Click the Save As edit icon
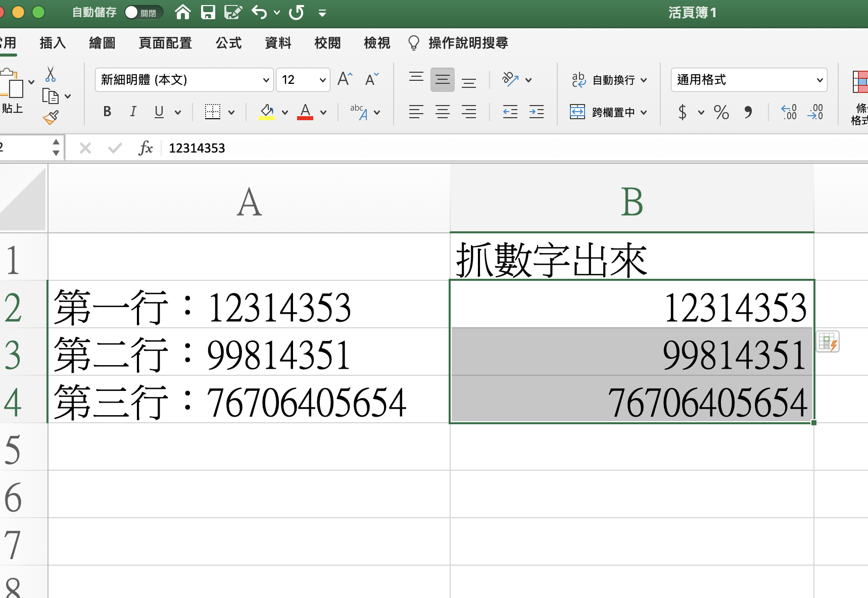 (x=233, y=12)
